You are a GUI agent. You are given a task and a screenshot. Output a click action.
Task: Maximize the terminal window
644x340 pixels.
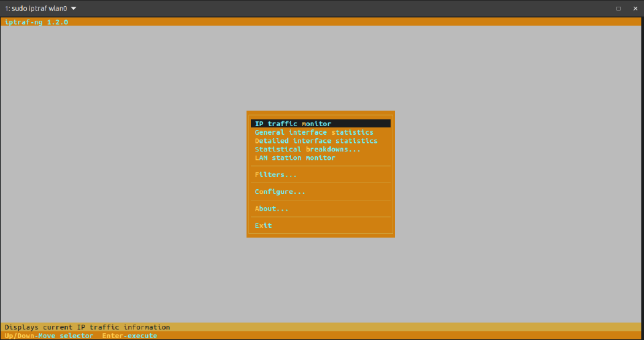(x=618, y=9)
